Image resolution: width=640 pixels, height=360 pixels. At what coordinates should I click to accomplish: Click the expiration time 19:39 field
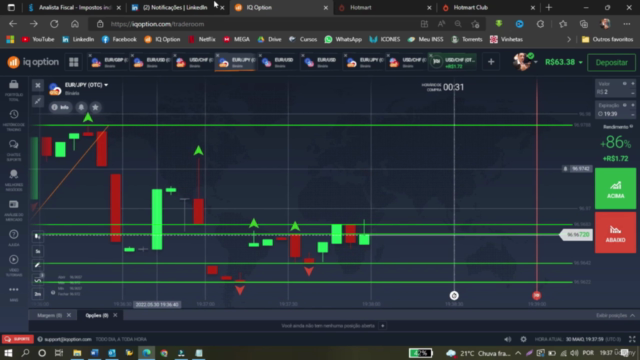615,110
